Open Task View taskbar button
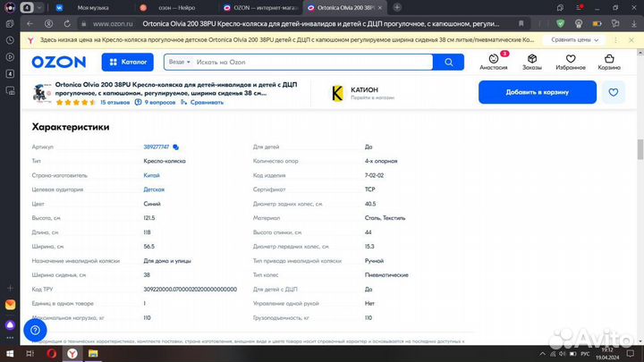644x362 pixels. [30, 353]
